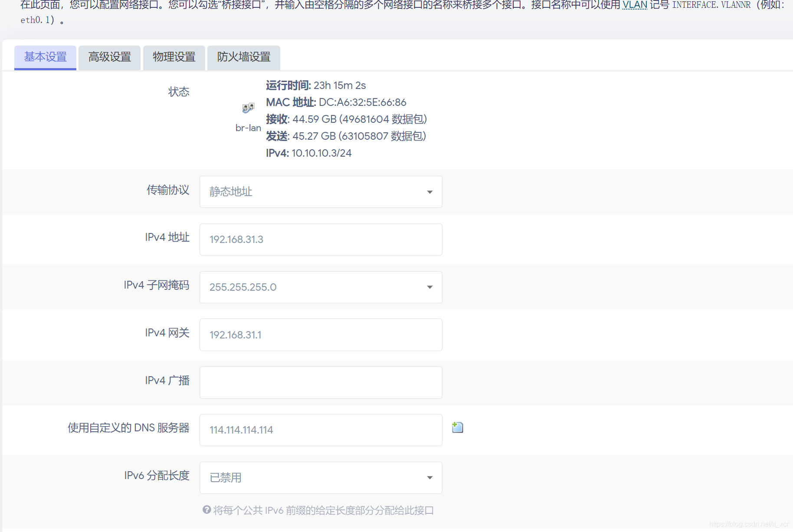Click the br-lan interface label
Screen dimensions: 793x532
pyautogui.click(x=248, y=128)
